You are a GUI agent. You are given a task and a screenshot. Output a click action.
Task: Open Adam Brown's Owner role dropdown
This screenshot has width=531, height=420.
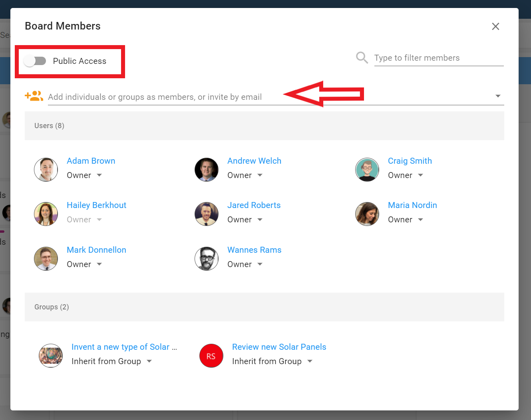point(84,175)
